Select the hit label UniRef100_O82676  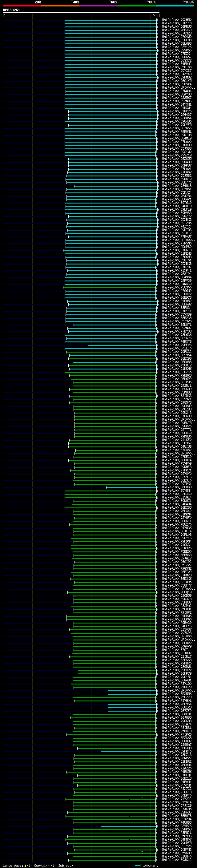click(177, 338)
